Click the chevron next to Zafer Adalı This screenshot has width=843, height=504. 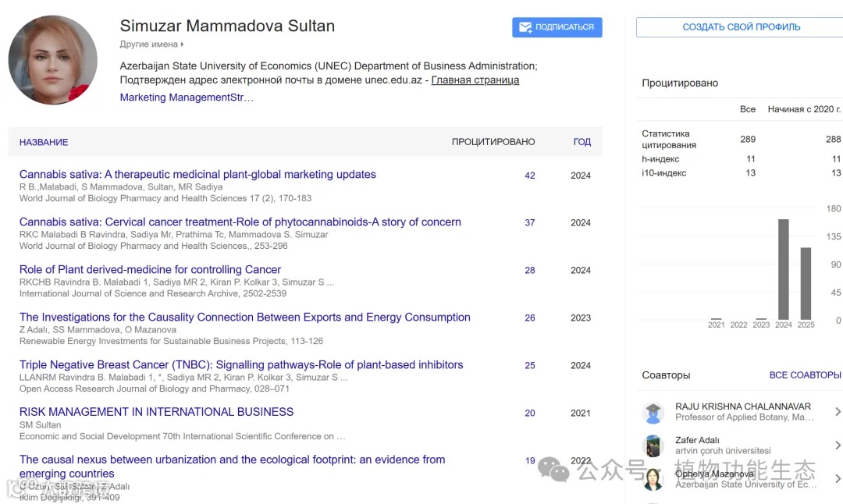pos(838,445)
